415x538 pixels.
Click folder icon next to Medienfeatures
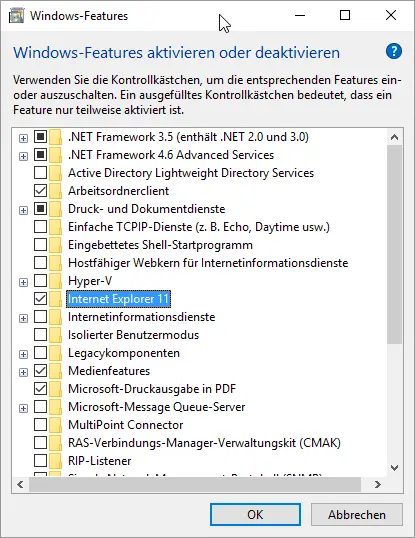pyautogui.click(x=55, y=371)
